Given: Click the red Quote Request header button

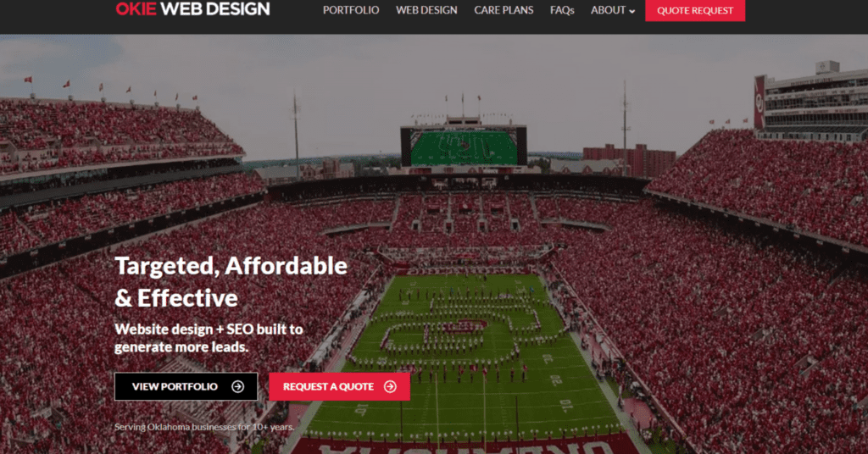Looking at the screenshot, I should (x=695, y=10).
